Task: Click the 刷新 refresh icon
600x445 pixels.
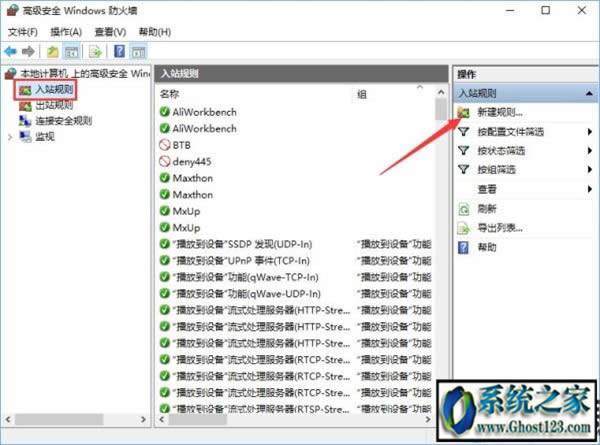Action: click(x=463, y=209)
